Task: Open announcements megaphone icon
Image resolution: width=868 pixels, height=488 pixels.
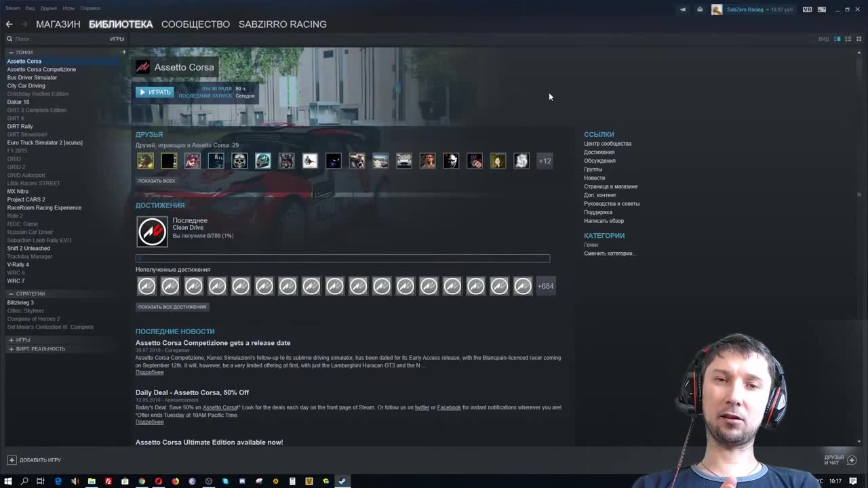Action: (683, 9)
